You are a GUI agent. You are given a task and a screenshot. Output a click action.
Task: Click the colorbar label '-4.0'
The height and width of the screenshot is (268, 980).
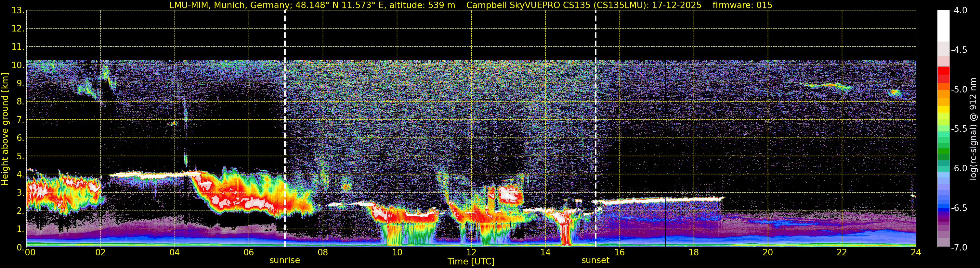(960, 11)
